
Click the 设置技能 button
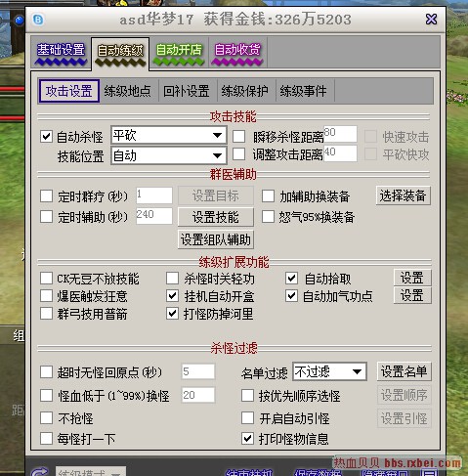(x=216, y=217)
